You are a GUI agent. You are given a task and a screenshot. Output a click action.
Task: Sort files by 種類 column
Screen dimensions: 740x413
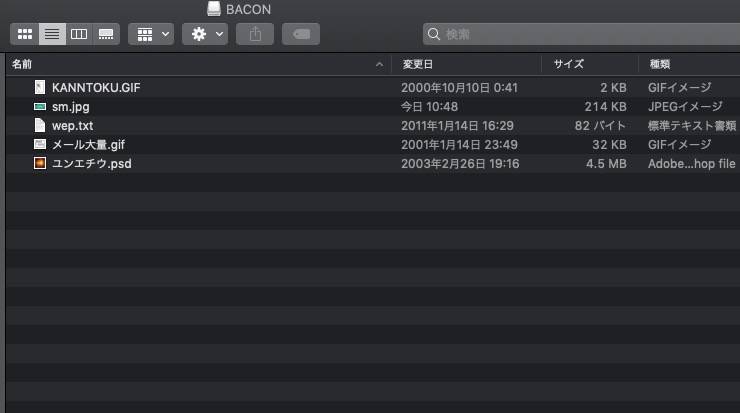660,64
